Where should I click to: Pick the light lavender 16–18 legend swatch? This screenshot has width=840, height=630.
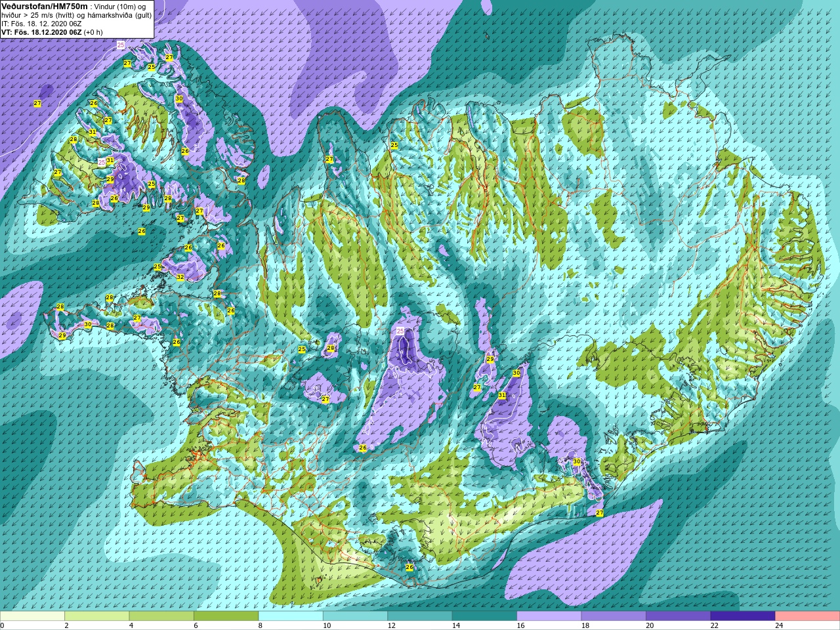click(x=549, y=616)
